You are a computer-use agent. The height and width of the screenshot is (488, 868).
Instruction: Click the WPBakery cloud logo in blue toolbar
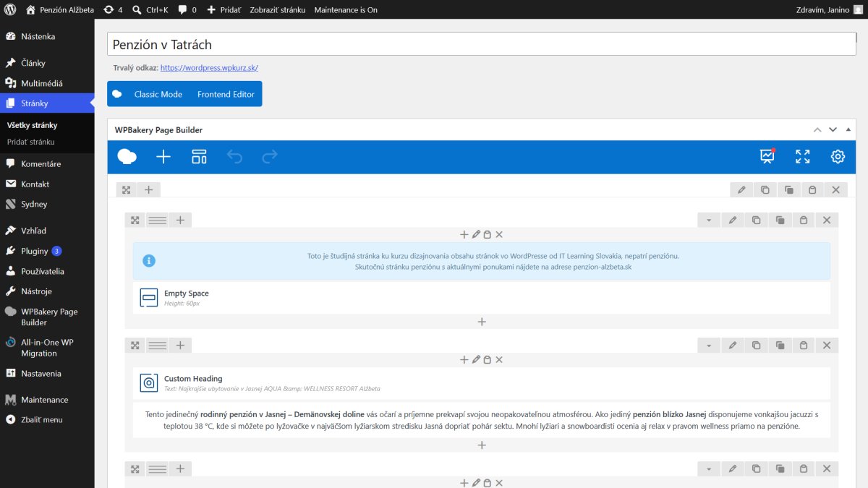(127, 157)
